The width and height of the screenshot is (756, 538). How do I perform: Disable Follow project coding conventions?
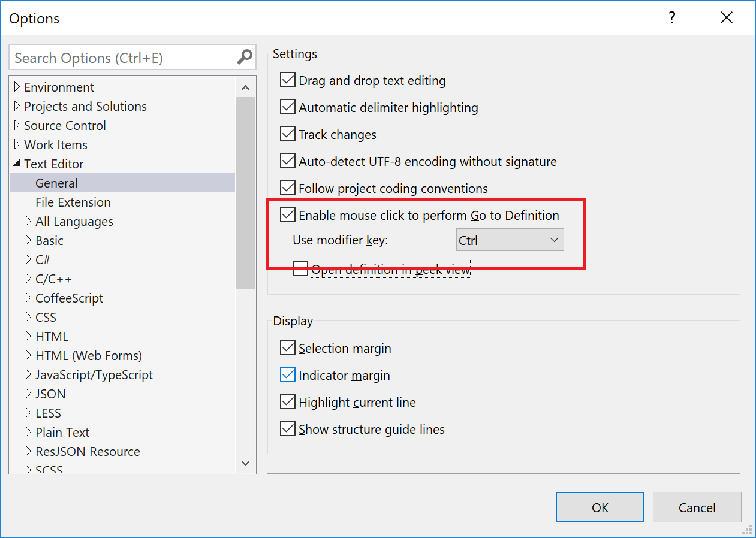(288, 188)
